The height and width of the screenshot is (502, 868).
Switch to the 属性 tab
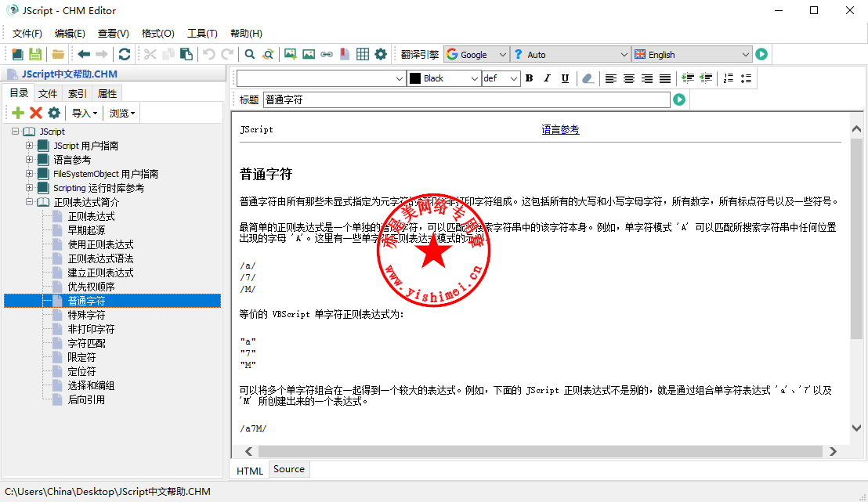point(107,93)
